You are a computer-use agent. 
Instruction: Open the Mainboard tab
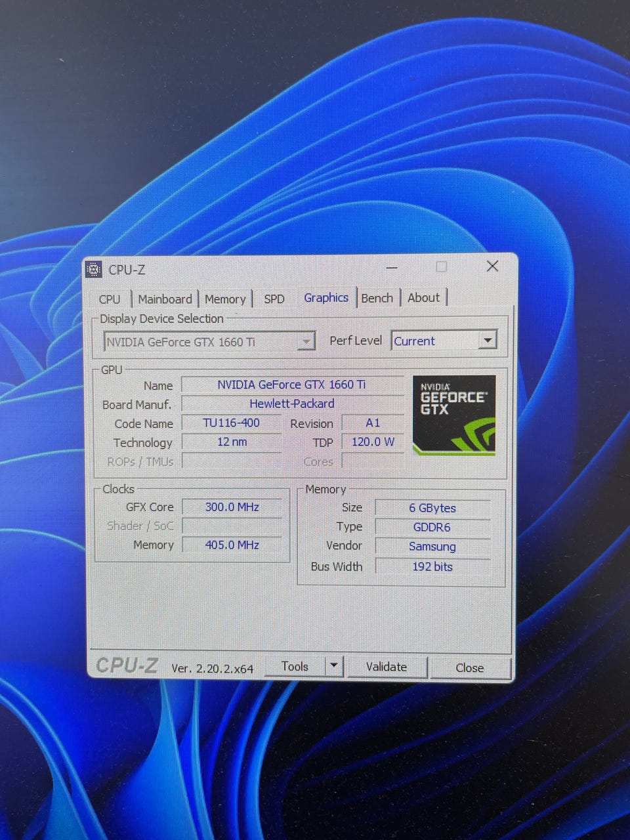pyautogui.click(x=165, y=299)
